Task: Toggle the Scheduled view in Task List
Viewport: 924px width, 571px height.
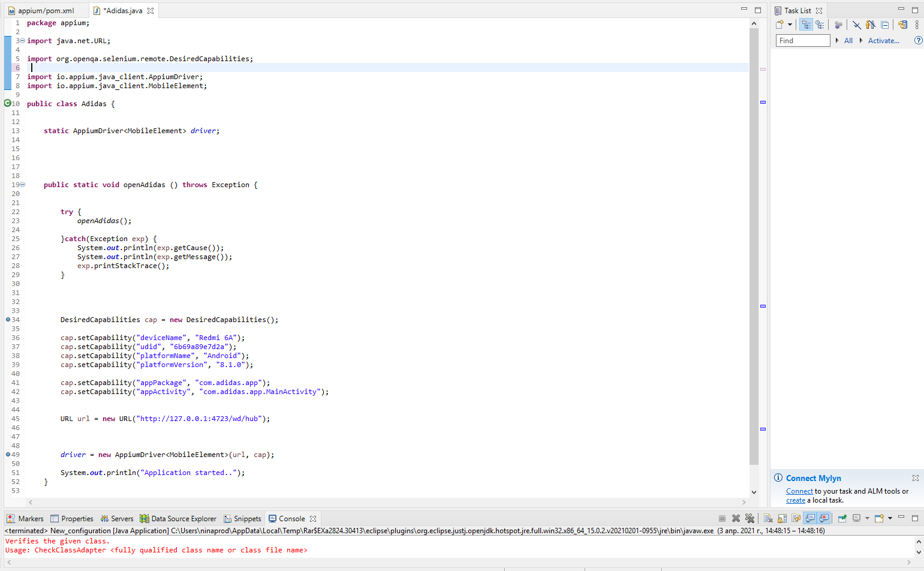Action: pos(820,25)
